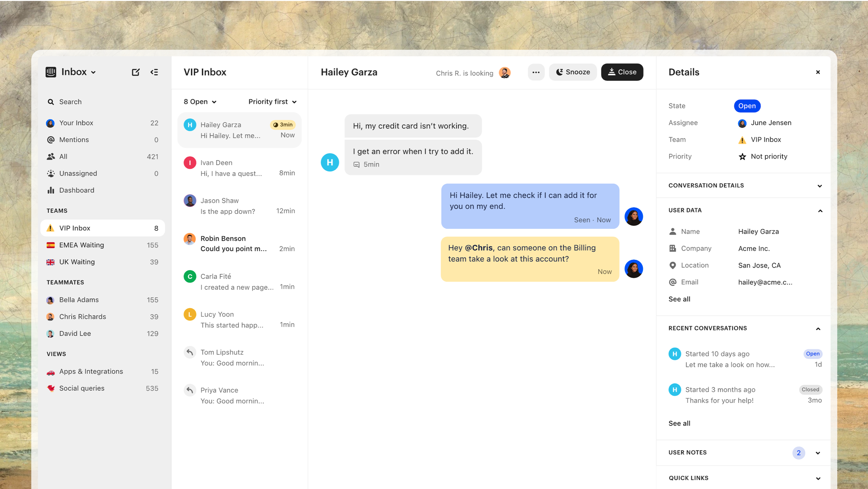The image size is (868, 489).
Task: Click the Mentions @ icon
Action: pyautogui.click(x=51, y=139)
